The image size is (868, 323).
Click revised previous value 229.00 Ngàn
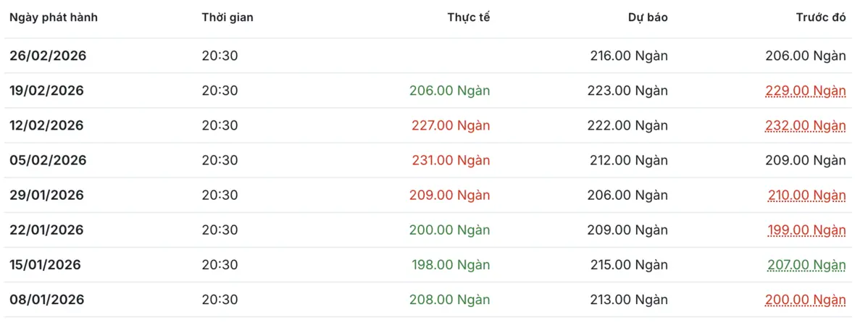tap(806, 91)
